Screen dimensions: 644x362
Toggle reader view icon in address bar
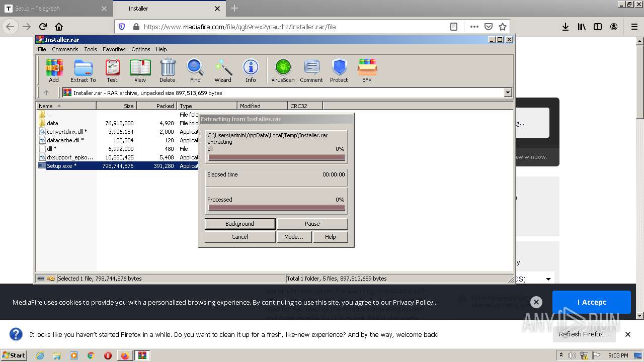454,27
